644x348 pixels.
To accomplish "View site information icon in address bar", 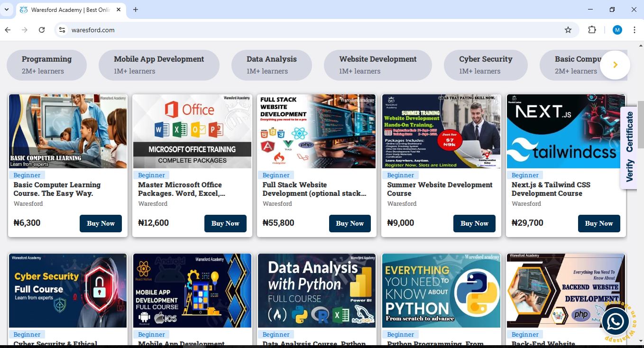I will 62,30.
